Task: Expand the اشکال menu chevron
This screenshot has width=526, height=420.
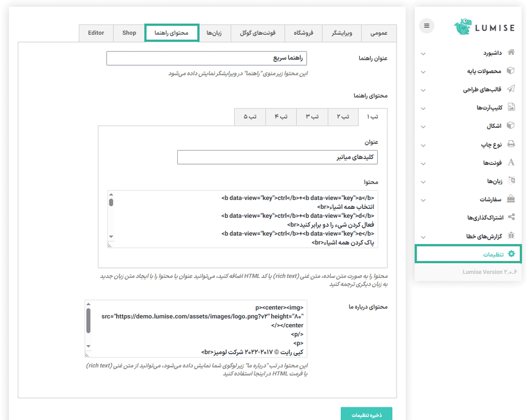Action: coord(423,127)
